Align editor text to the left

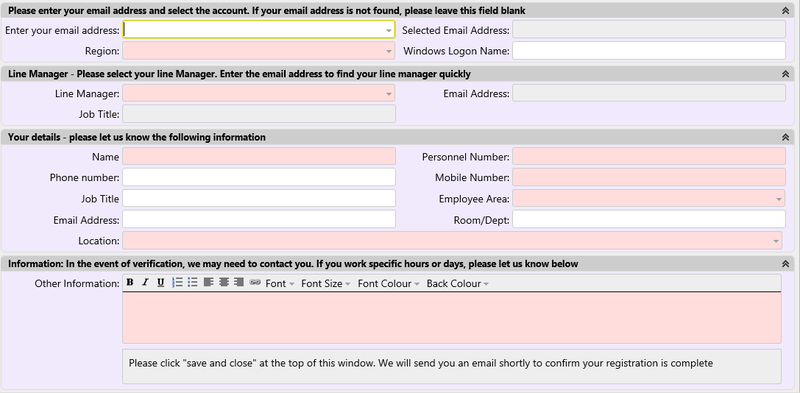[x=208, y=283]
